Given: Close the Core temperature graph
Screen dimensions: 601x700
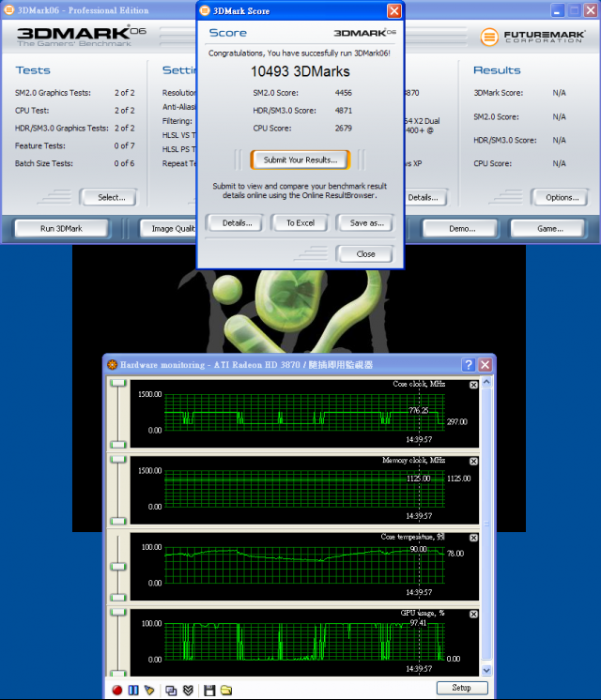Looking at the screenshot, I should (473, 538).
